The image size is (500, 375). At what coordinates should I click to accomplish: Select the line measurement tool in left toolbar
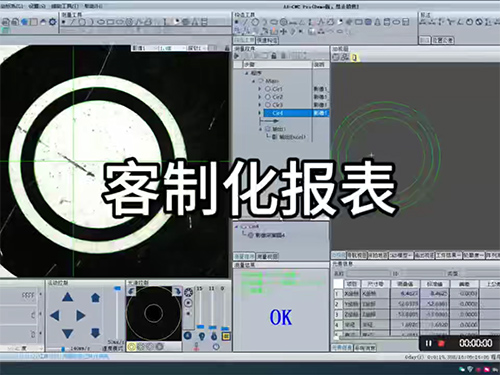click(x=73, y=22)
